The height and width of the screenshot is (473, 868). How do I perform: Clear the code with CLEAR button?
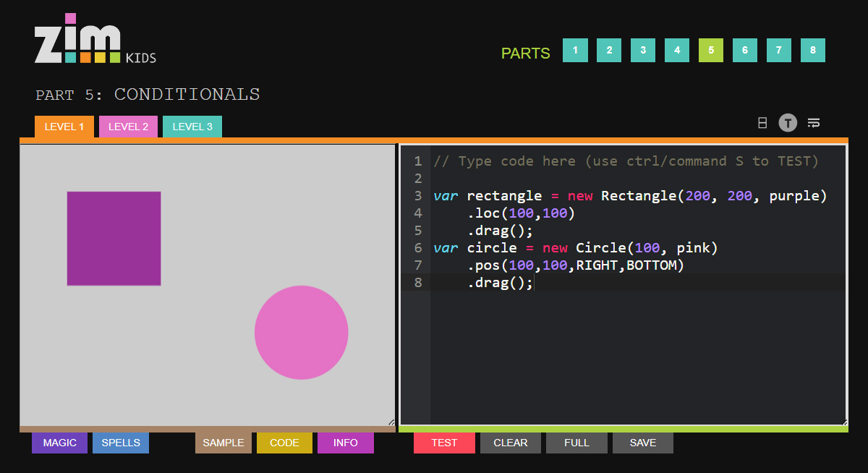point(511,443)
